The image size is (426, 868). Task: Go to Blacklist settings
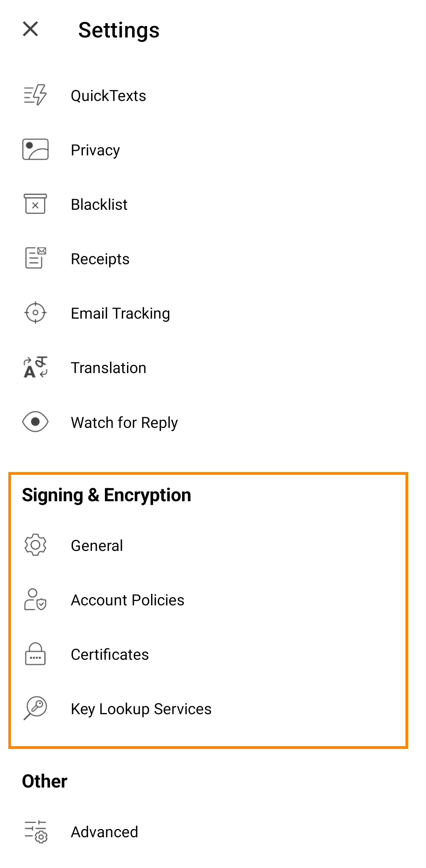213,204
